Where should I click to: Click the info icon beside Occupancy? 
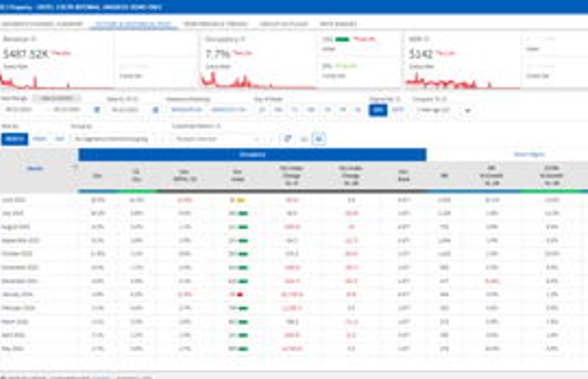[242, 39]
